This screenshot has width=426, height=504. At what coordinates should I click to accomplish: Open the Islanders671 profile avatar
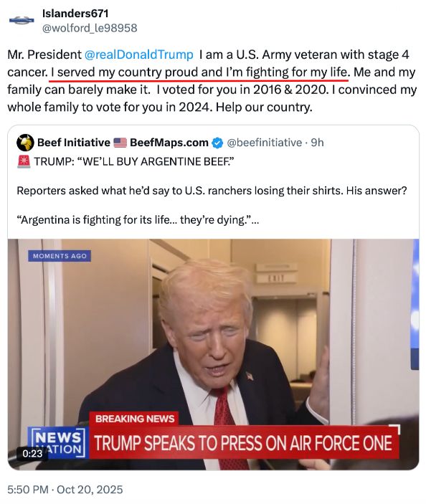(x=22, y=20)
